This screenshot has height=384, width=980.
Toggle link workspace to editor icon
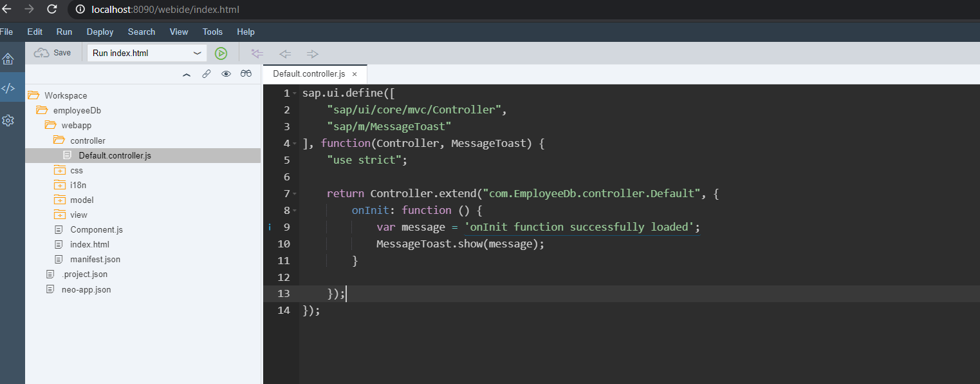coord(206,74)
